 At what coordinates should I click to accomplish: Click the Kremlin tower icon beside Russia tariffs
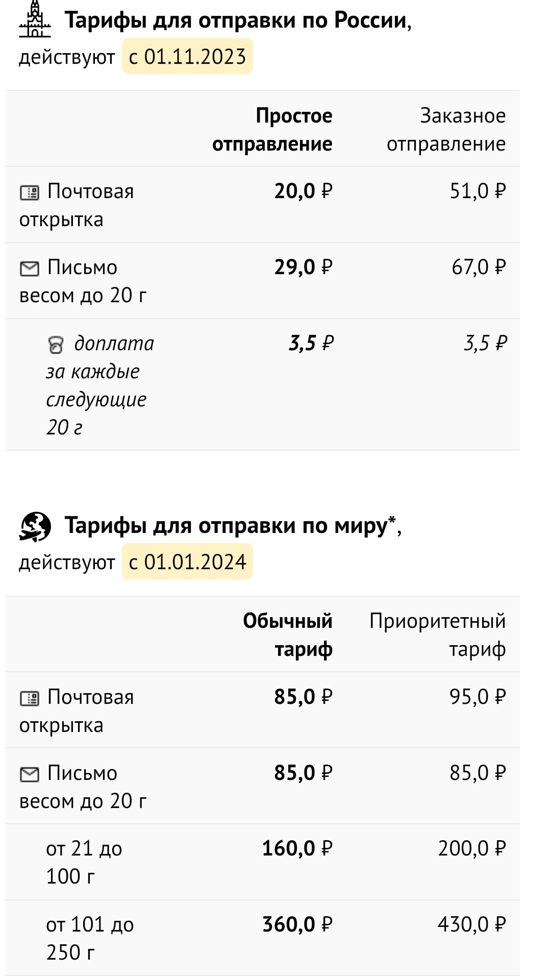[x=35, y=19]
